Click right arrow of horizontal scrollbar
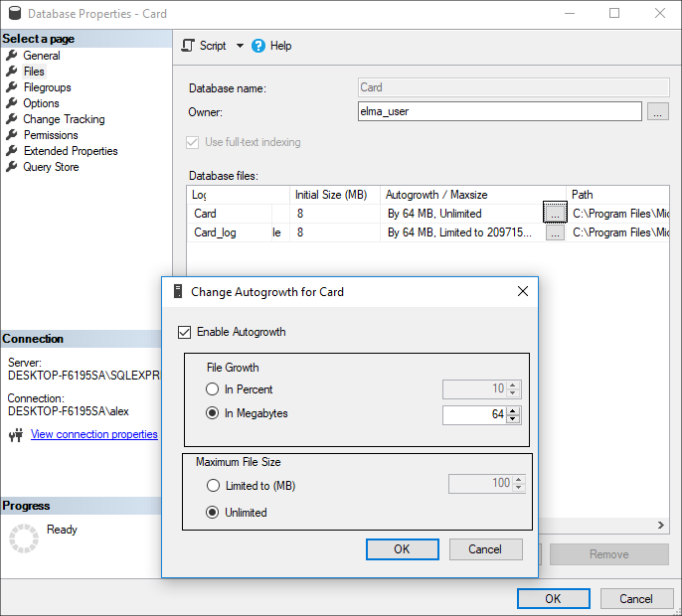The height and width of the screenshot is (616, 682). click(662, 526)
